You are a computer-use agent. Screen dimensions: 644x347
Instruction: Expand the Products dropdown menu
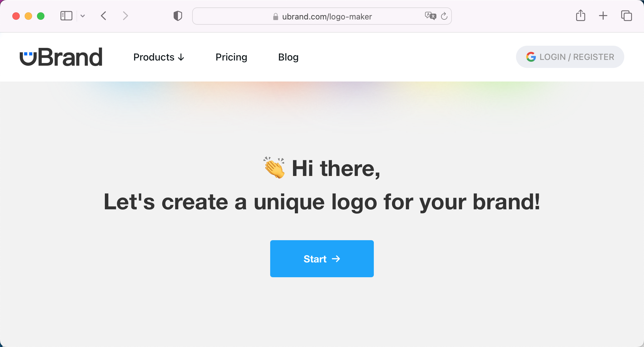coord(159,57)
